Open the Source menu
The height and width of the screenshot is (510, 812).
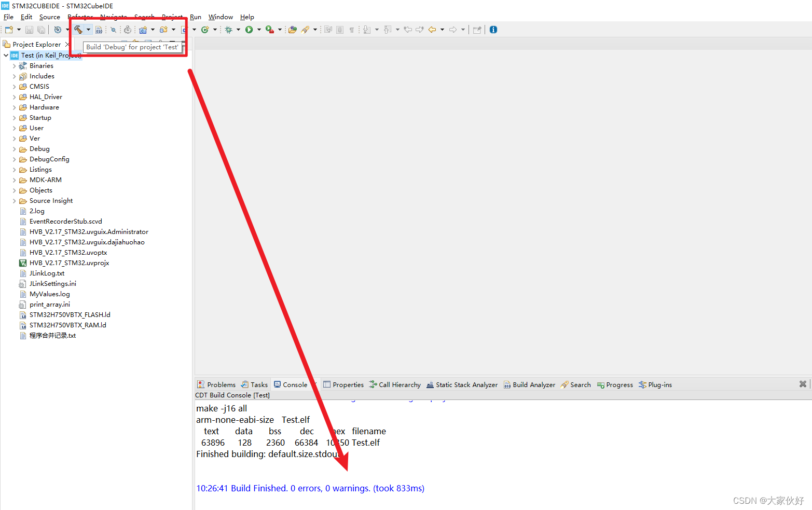click(x=50, y=17)
